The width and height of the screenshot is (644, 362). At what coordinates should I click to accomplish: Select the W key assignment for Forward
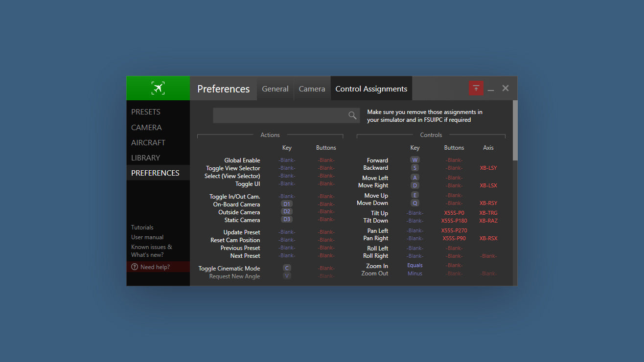pyautogui.click(x=415, y=160)
